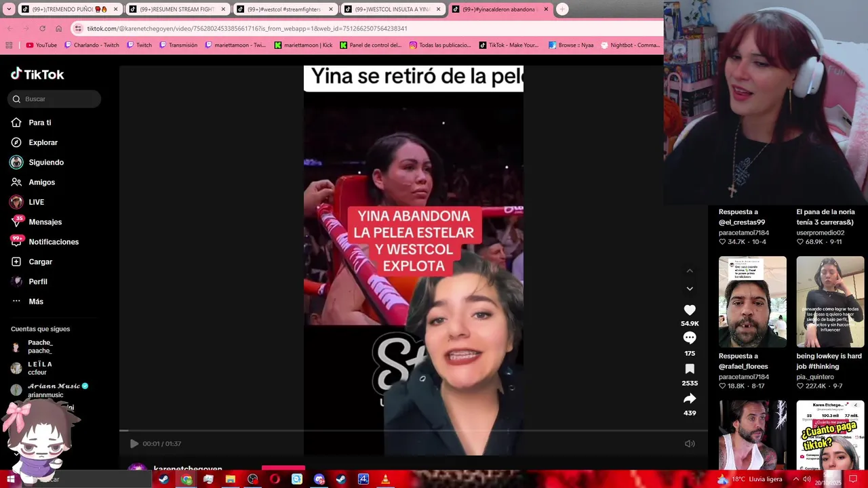Image resolution: width=868 pixels, height=488 pixels.
Task: Open the ¿Cuánto paga tiktok? video thumbnail
Action: (830, 435)
